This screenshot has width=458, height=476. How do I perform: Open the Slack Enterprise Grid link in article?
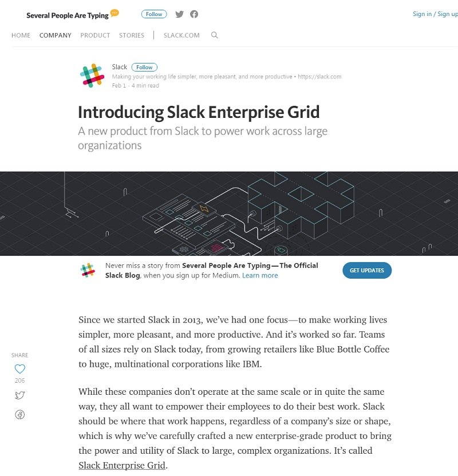pyautogui.click(x=122, y=465)
